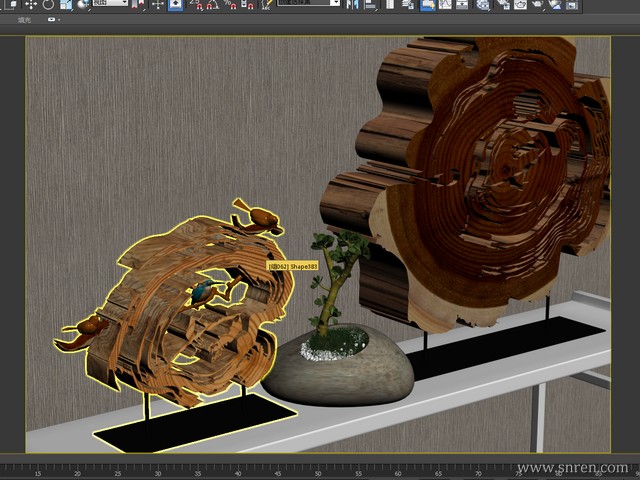Screen dimensions: 640x480
Task: Toggle the Scene Explorer
Action: point(390,4)
